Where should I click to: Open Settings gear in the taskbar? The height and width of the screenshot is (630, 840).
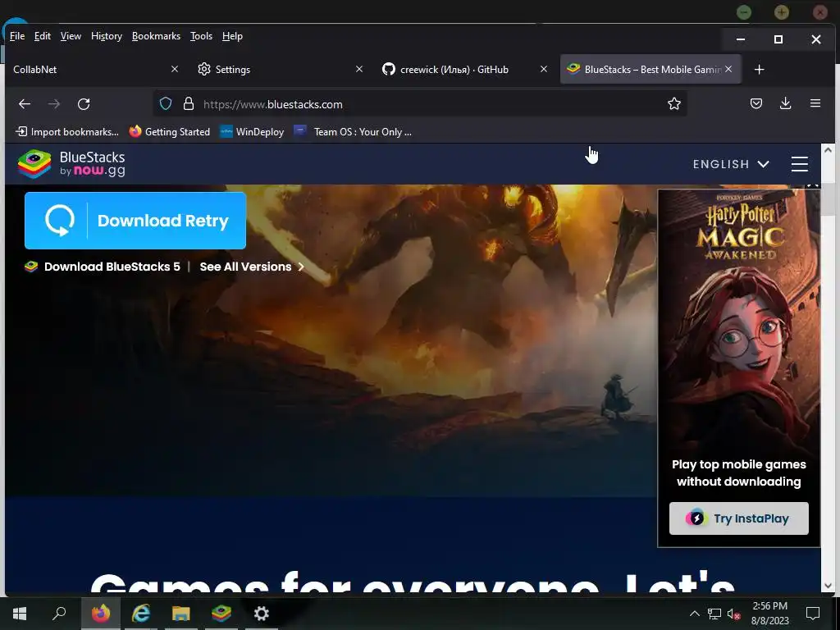coord(262,614)
